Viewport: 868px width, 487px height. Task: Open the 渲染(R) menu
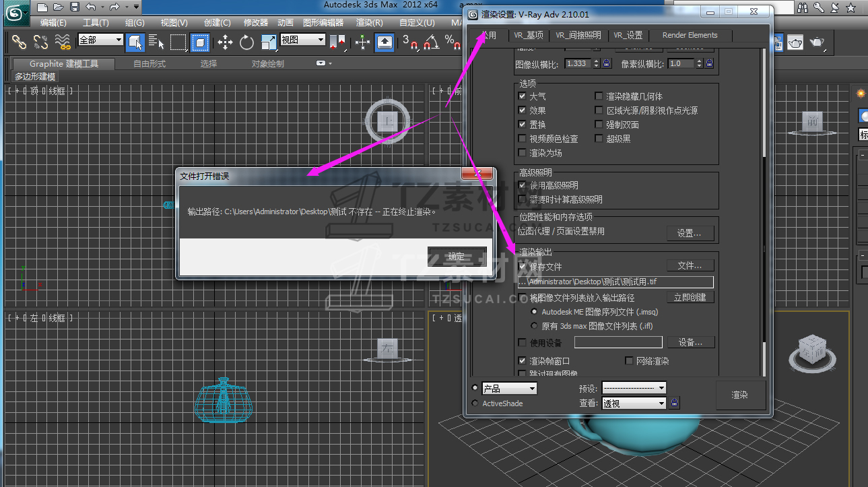point(369,22)
